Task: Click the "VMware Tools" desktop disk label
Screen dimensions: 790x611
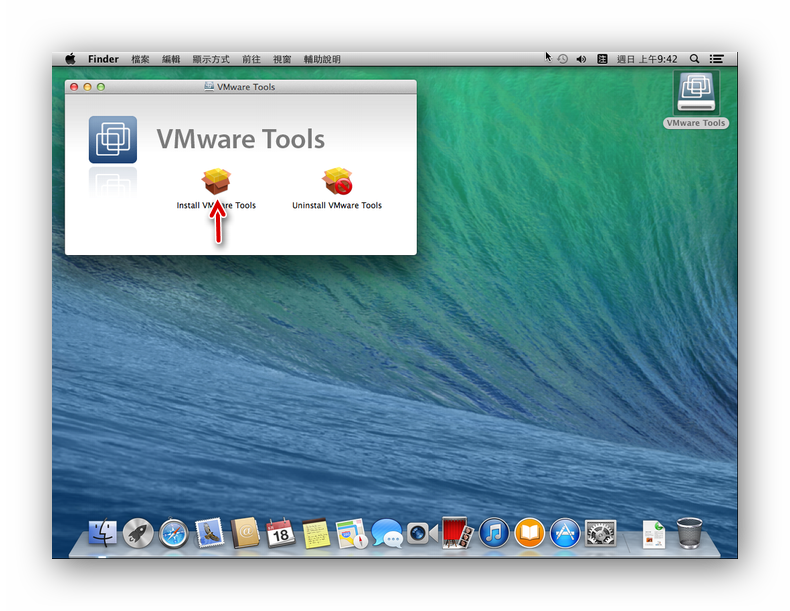Action: tap(696, 123)
